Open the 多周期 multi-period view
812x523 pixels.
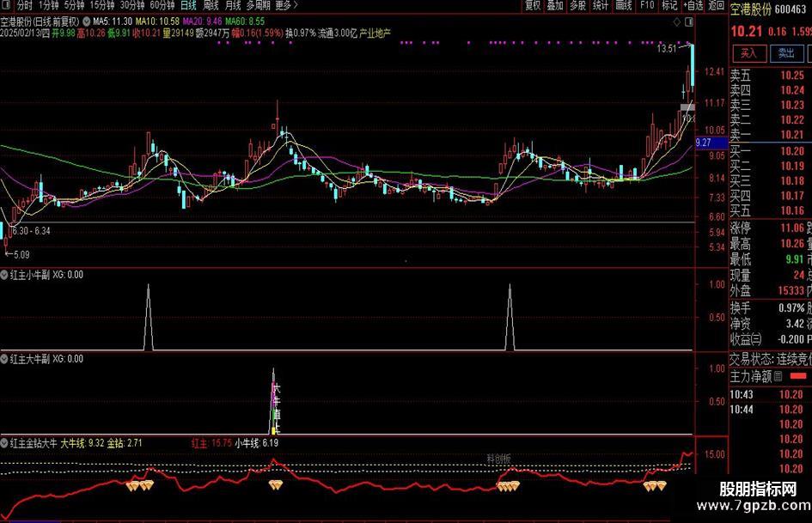pos(258,5)
